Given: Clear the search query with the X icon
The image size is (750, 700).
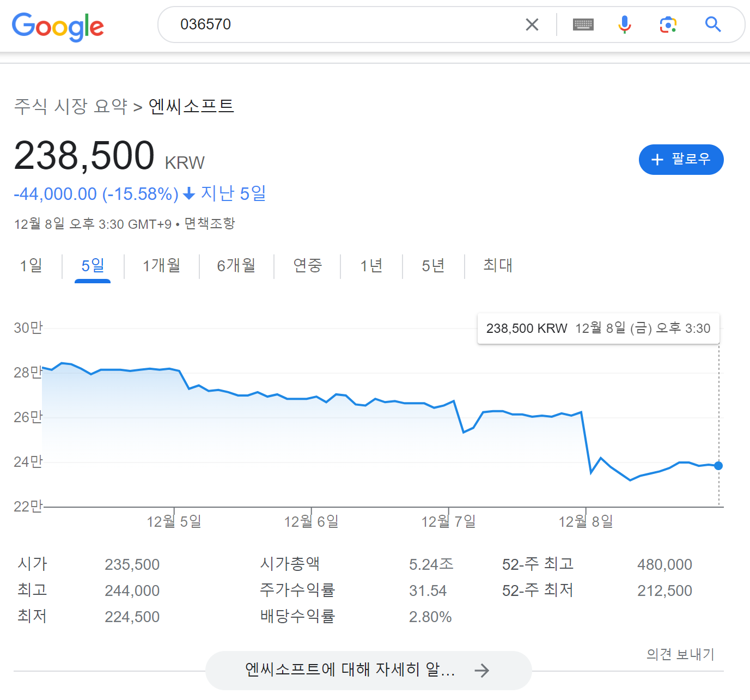Looking at the screenshot, I should [532, 24].
